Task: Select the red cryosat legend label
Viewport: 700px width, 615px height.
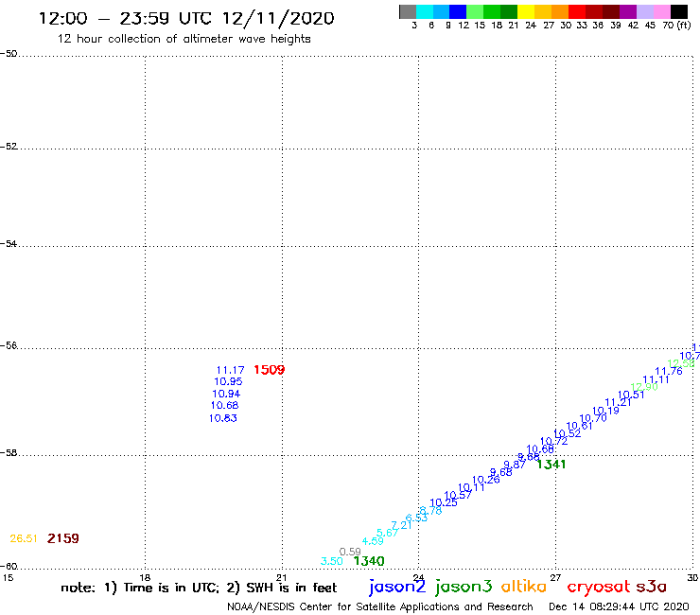Action: click(599, 589)
